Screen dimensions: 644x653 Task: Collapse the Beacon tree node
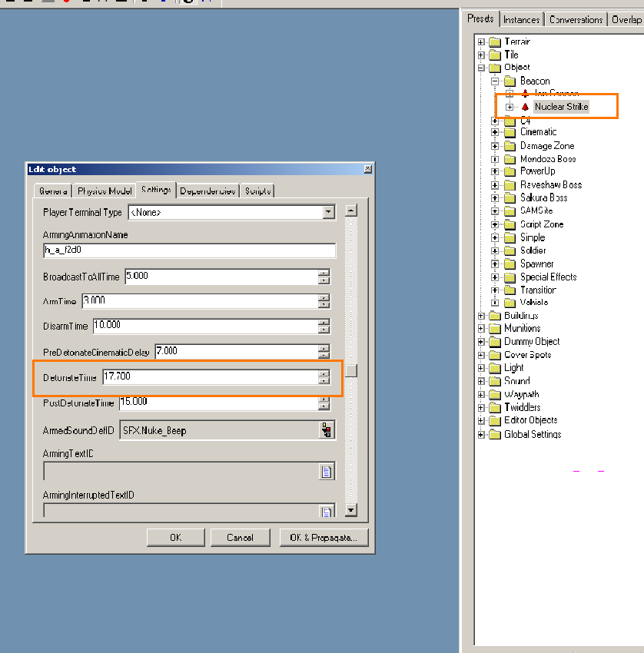tap(496, 81)
